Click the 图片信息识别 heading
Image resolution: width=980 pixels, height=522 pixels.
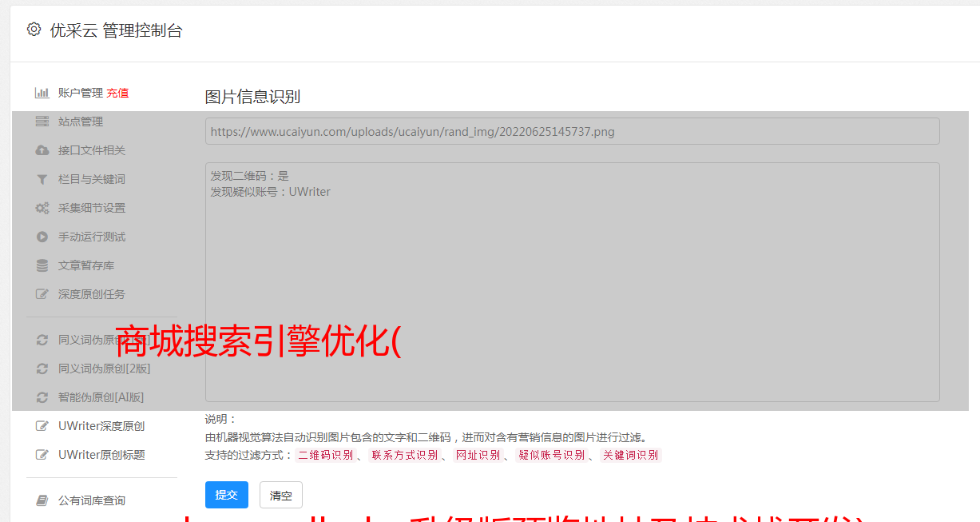tap(252, 97)
